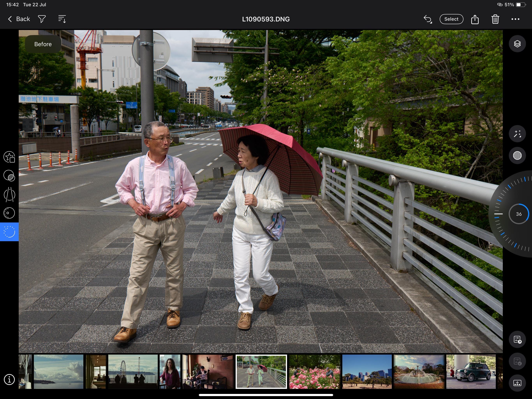The image size is (532, 399).
Task: Open the three-dots more menu
Action: tap(515, 19)
